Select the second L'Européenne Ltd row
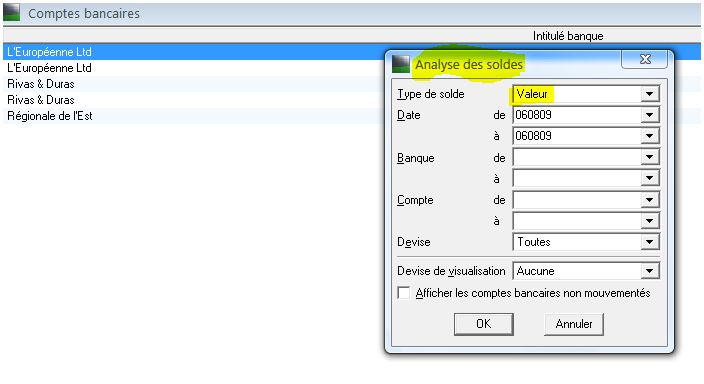Viewport: 704px width, 384px height. point(194,68)
